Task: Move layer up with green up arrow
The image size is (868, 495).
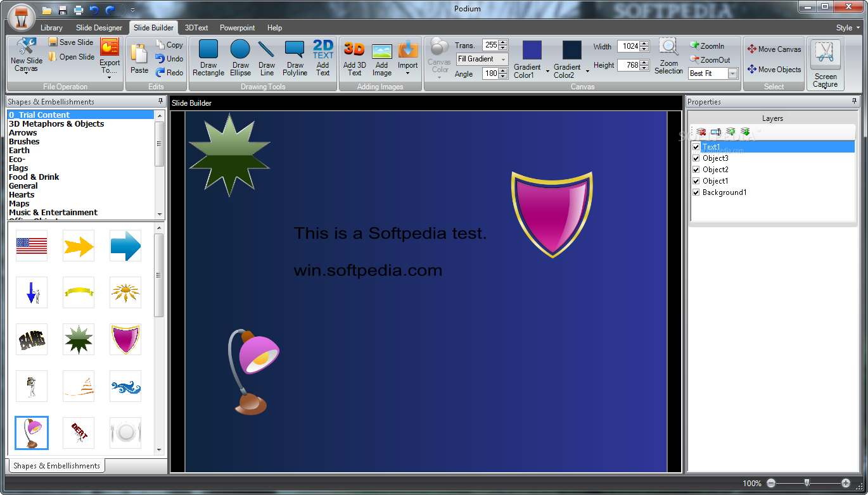Action: point(731,132)
